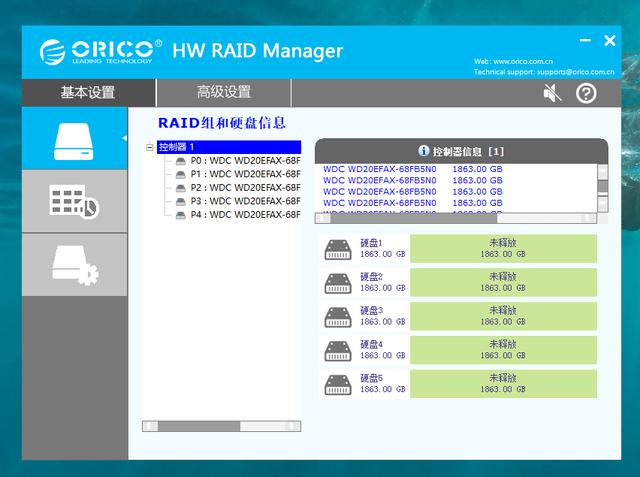Viewport: 640px width, 477px height.
Task: Click the 硬盘2 disk icon
Action: pos(338,284)
